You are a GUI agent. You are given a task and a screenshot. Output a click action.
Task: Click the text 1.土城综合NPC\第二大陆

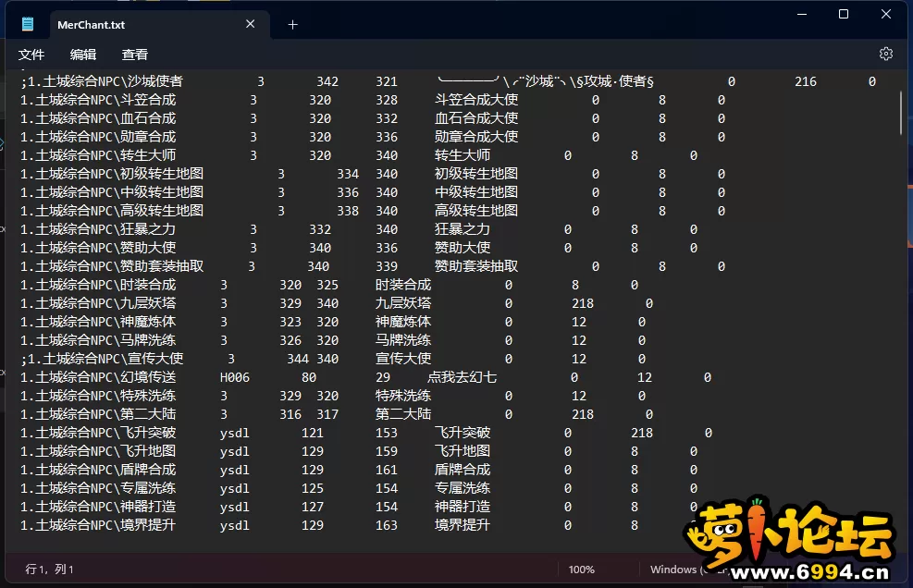tap(98, 414)
